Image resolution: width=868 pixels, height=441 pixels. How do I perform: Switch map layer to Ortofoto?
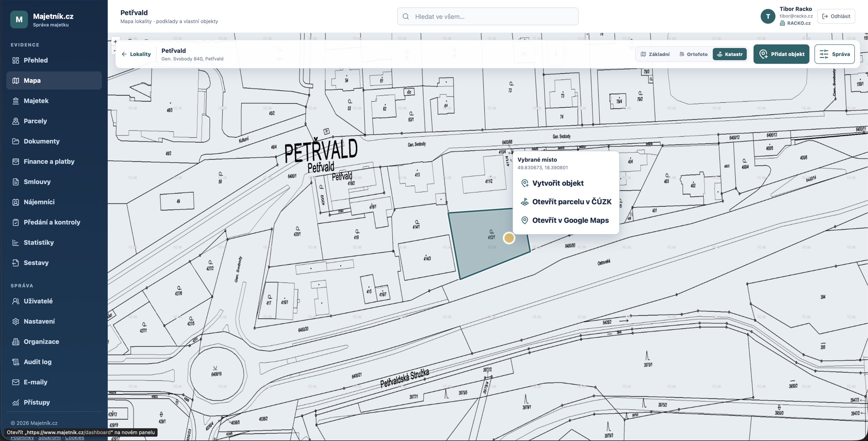tap(693, 54)
